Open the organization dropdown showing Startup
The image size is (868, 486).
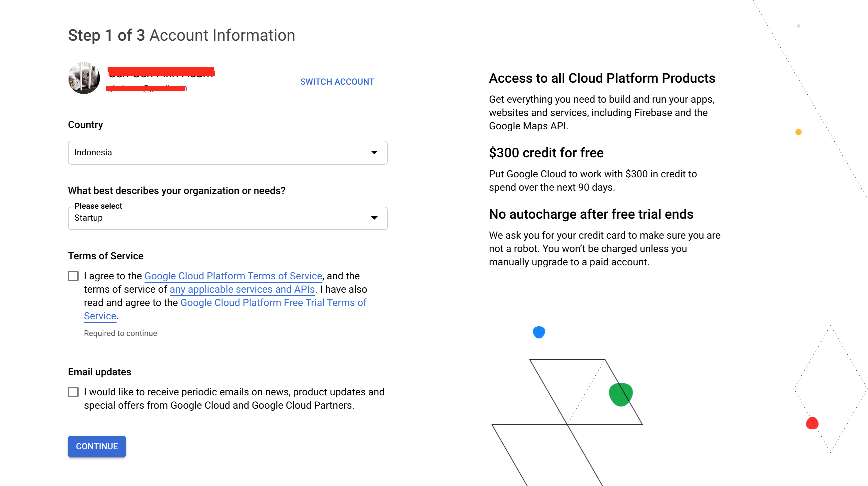(228, 218)
